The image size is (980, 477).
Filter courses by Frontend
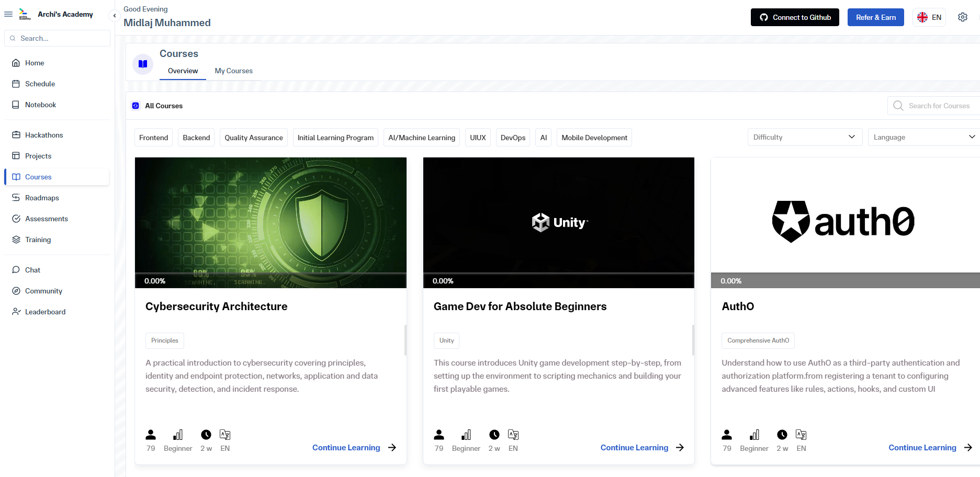coord(153,138)
